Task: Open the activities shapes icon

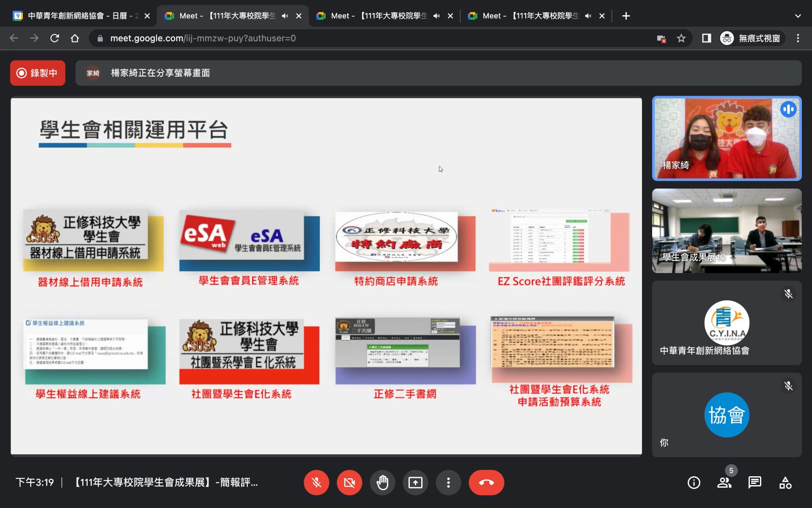Action: tap(785, 483)
